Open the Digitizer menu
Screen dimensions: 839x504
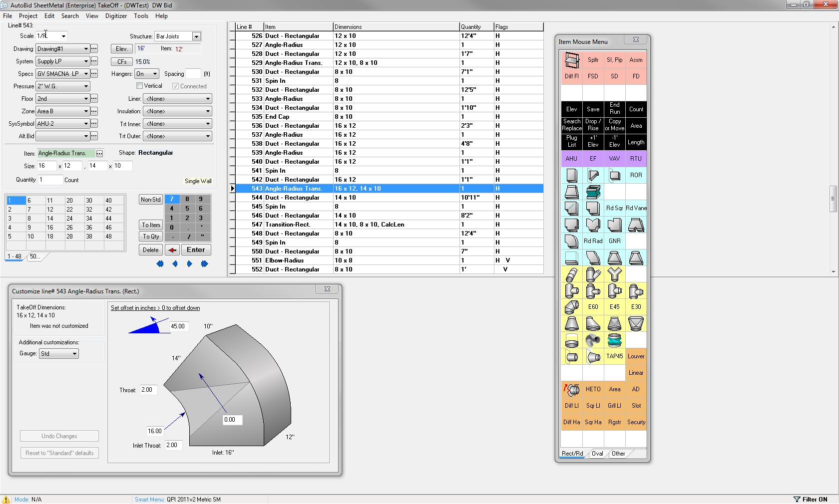pos(116,16)
